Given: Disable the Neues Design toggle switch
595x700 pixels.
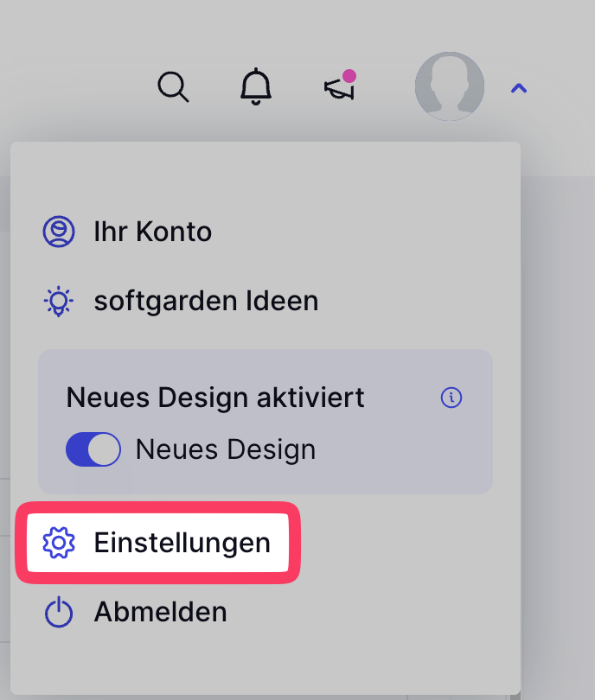Looking at the screenshot, I should [x=93, y=450].
